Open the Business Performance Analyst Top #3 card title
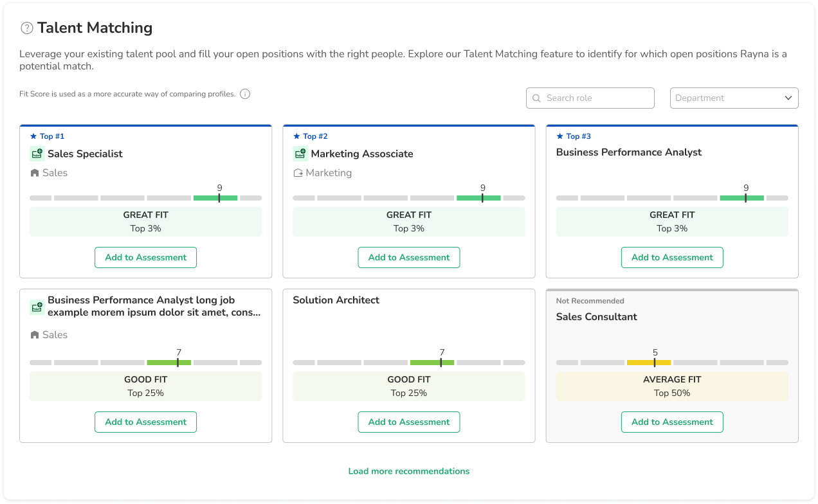This screenshot has width=818, height=504. (629, 152)
